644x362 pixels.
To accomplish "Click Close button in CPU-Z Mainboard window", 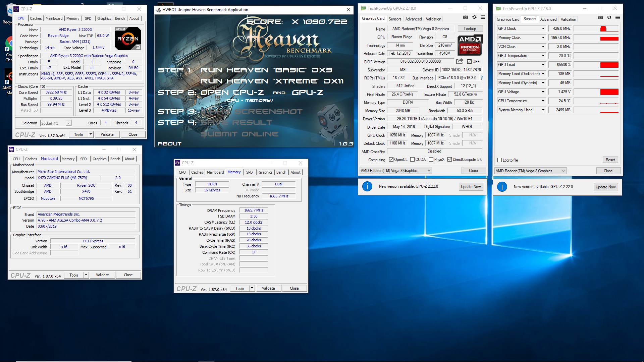I will tap(128, 275).
